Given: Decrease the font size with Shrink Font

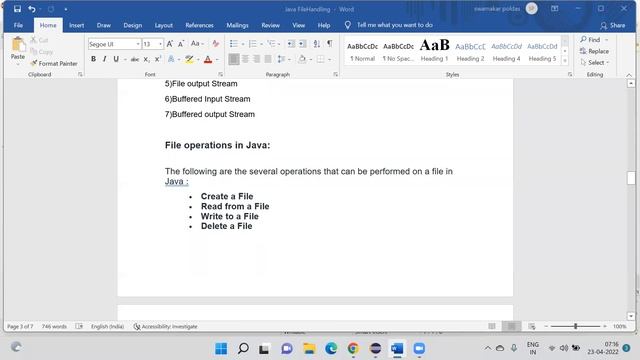Looking at the screenshot, I should click(x=181, y=44).
